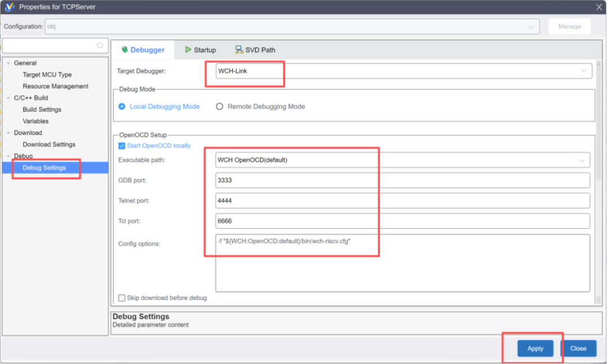The width and height of the screenshot is (607, 364).
Task: Uncheck Start OpenOCD locally checkbox
Action: point(121,146)
